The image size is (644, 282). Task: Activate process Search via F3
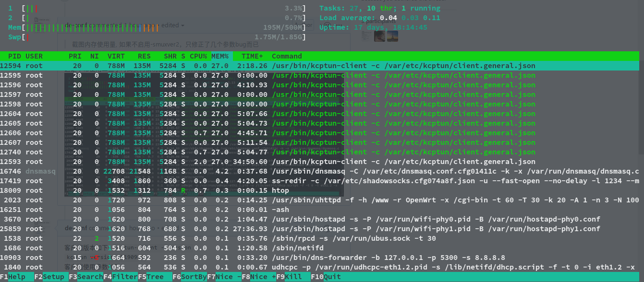(x=86, y=276)
